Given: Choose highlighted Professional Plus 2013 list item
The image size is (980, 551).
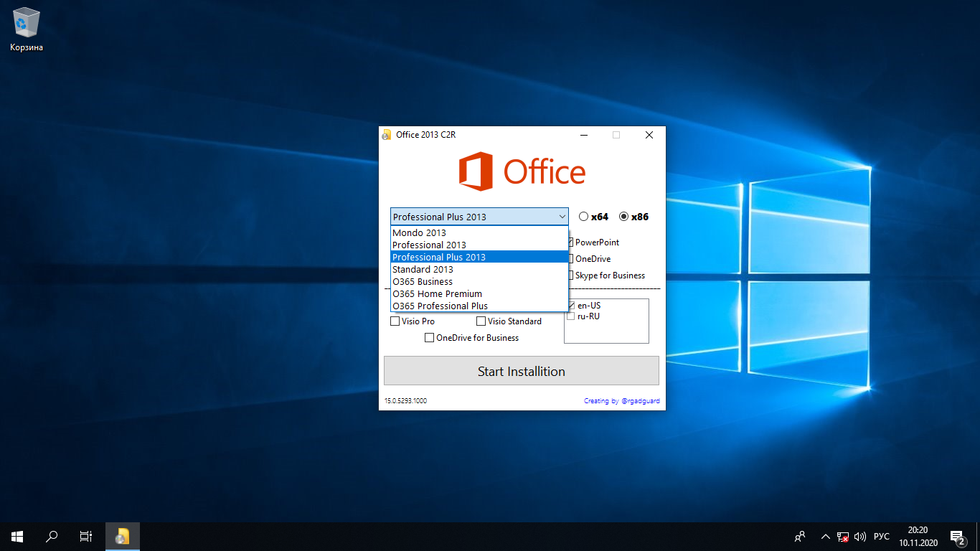Looking at the screenshot, I should tap(480, 257).
